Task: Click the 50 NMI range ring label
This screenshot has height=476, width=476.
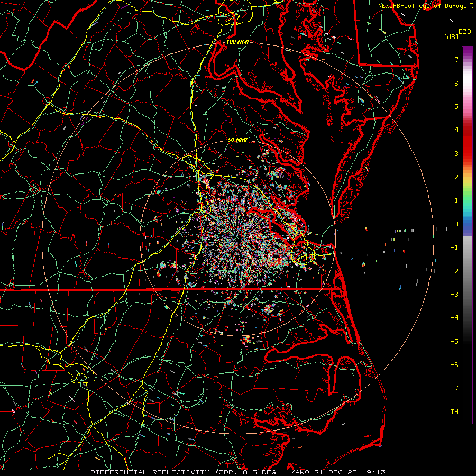Action: click(x=237, y=140)
